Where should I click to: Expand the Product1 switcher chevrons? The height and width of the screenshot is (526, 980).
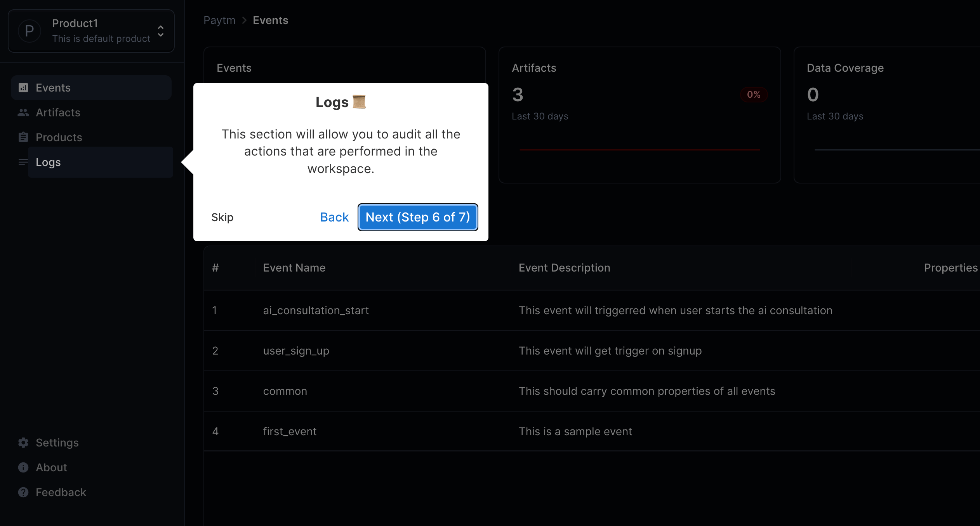coord(161,31)
